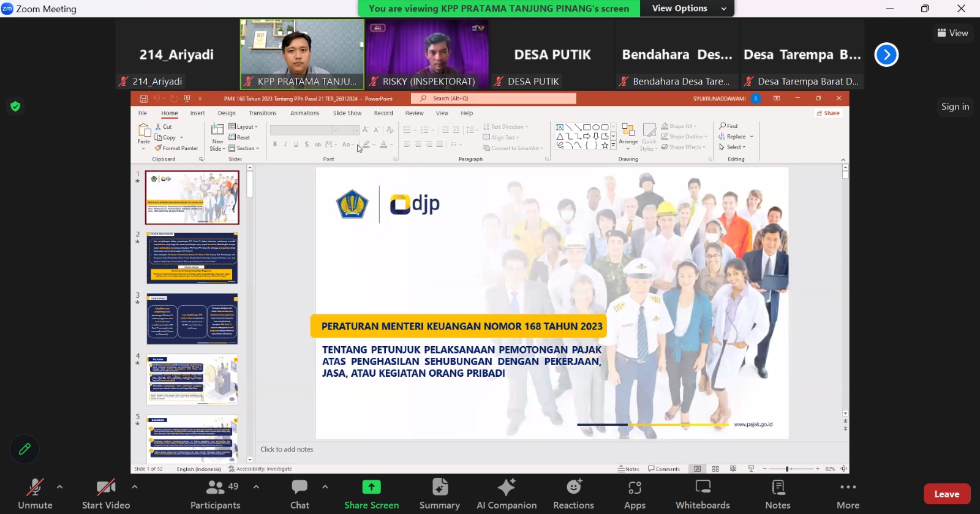
Task: Click the encryption shield icon
Action: point(15,107)
